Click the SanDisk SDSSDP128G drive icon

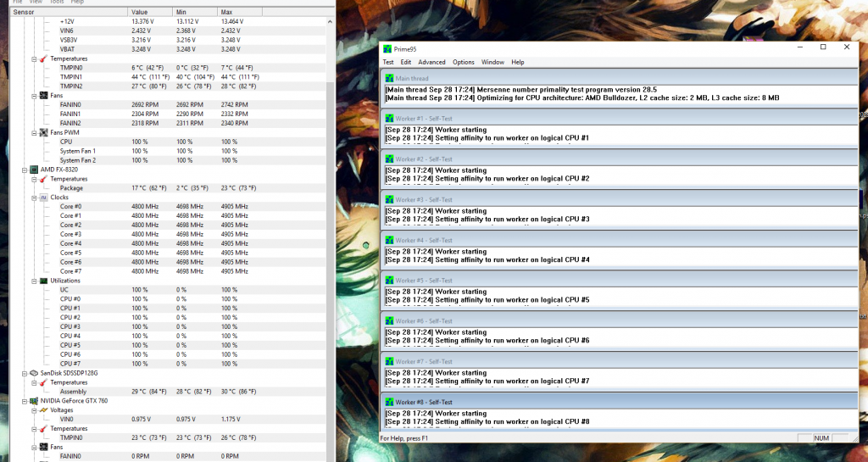coord(34,373)
